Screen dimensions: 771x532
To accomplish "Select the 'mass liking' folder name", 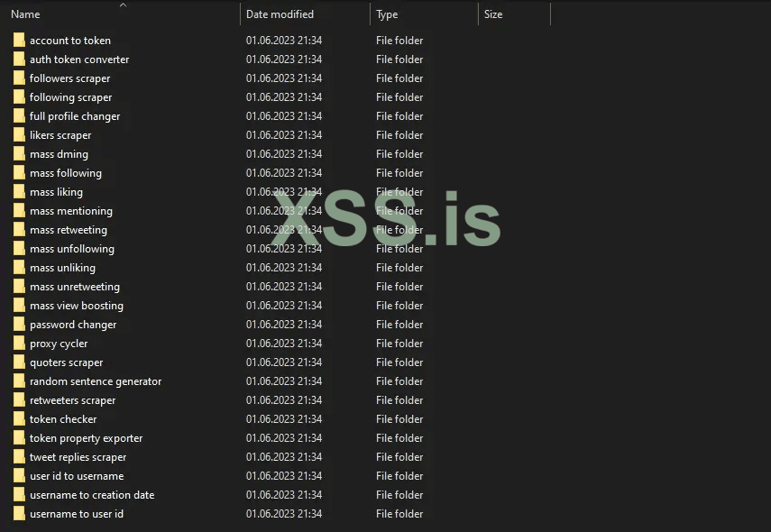I will (x=56, y=192).
